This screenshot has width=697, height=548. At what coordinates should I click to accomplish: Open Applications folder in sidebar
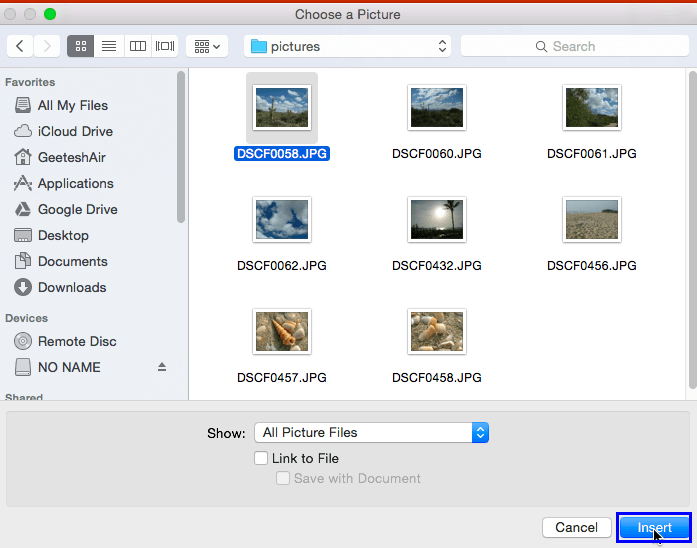(76, 184)
